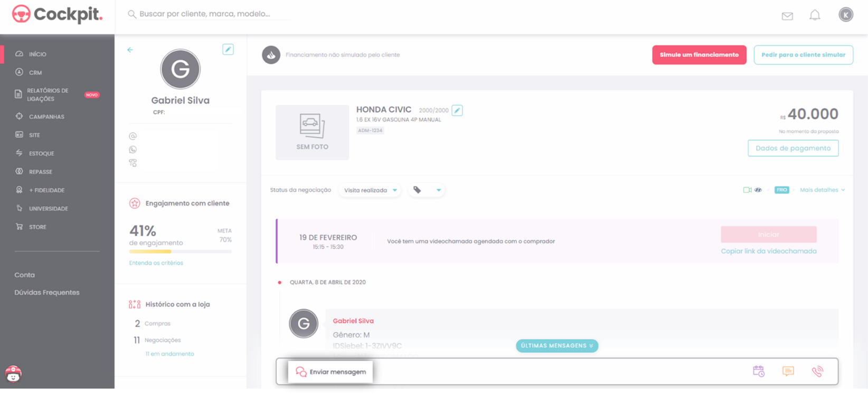The width and height of the screenshot is (868, 397).
Task: Open the support mascot chat icon
Action: tap(13, 374)
